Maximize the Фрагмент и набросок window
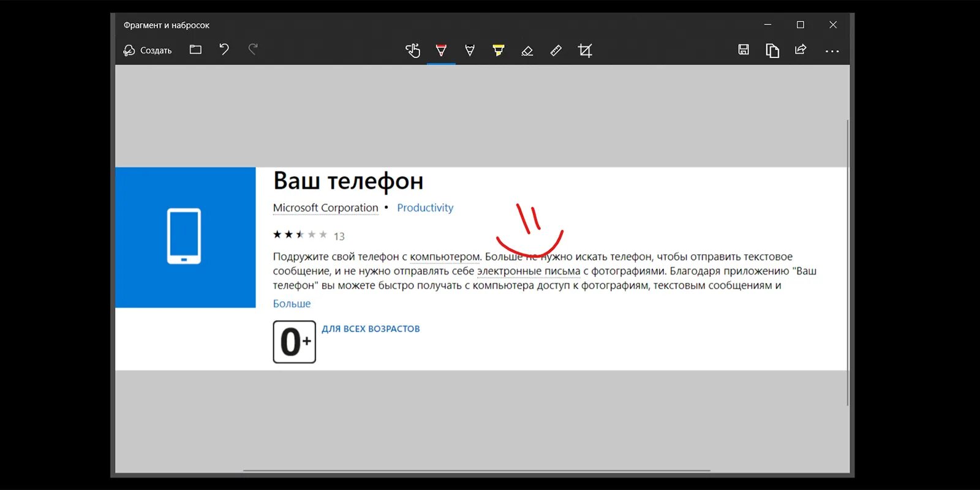Image resolution: width=980 pixels, height=490 pixels. [x=800, y=24]
